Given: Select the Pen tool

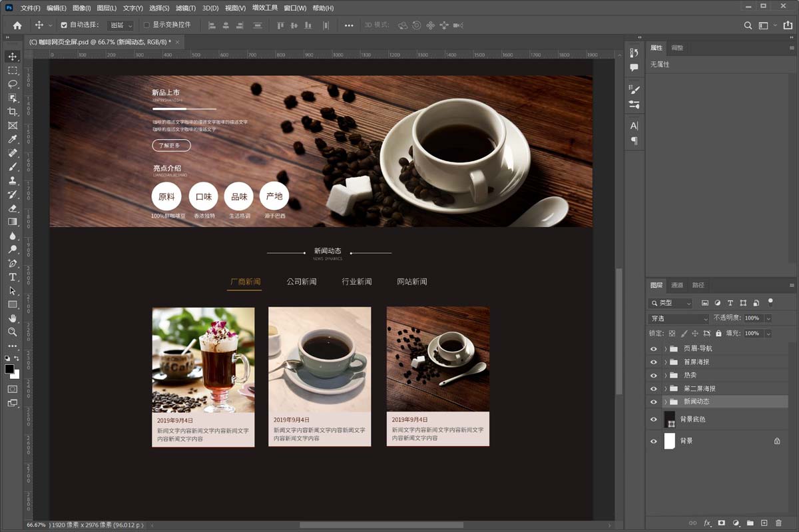Looking at the screenshot, I should [x=12, y=263].
